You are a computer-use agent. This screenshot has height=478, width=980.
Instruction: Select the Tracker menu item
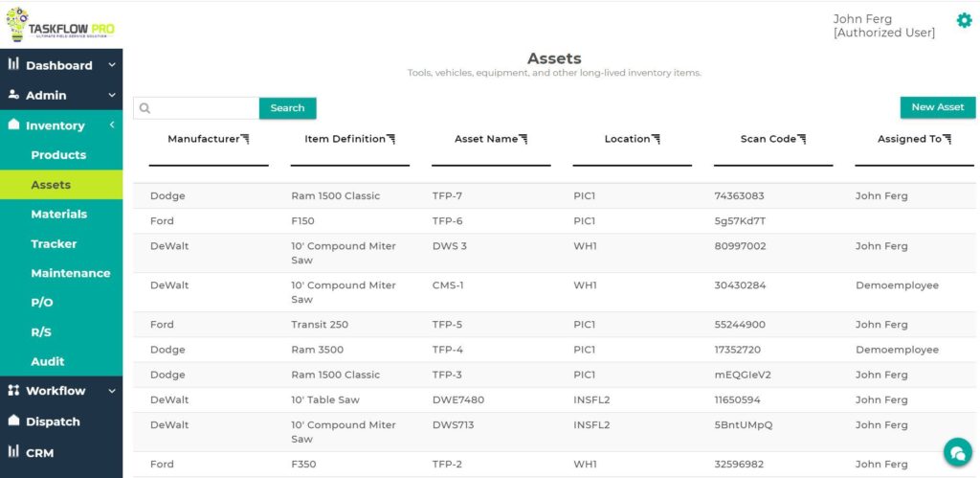tap(54, 243)
